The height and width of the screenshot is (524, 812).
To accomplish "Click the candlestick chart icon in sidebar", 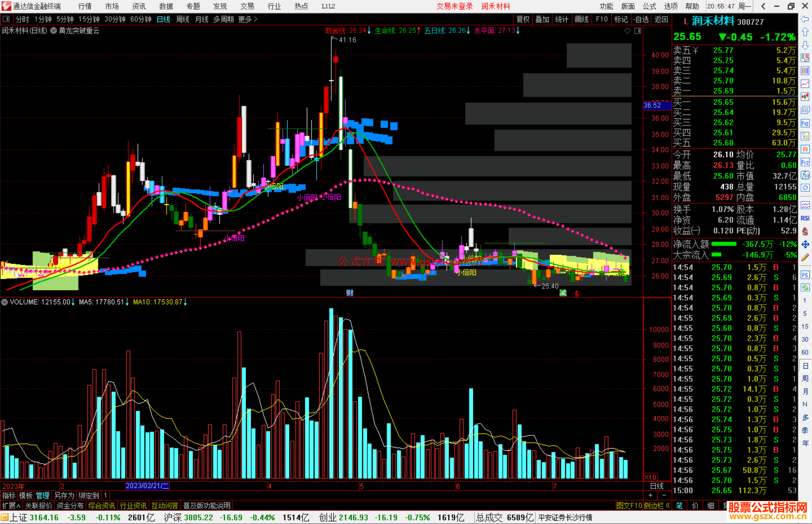I will coord(805,97).
